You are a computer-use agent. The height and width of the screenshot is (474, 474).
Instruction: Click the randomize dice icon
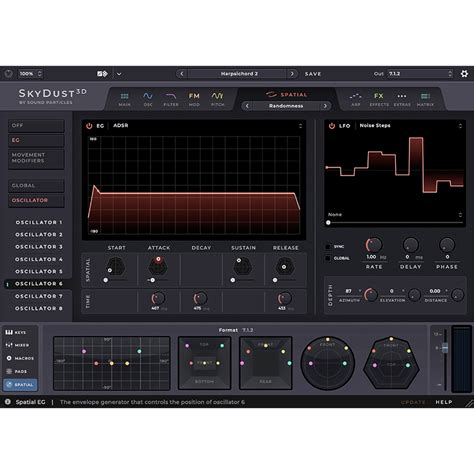[x=102, y=74]
